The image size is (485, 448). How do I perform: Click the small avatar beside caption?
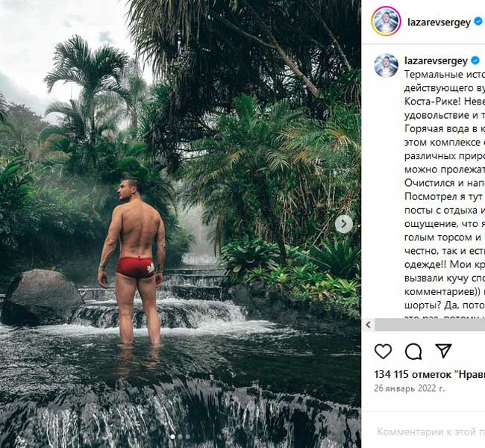(x=386, y=65)
